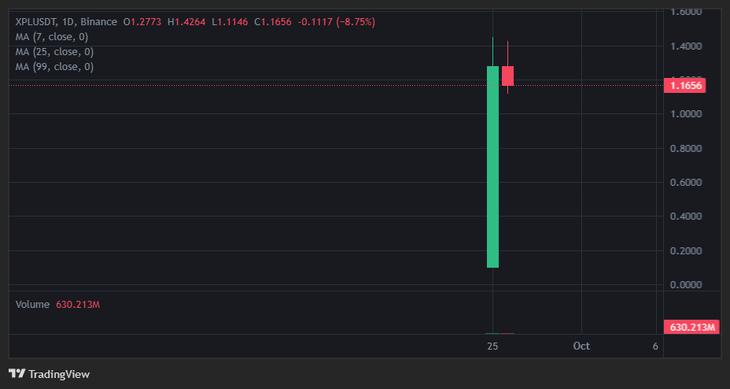Click the 0.6000 price axis label
Image resolution: width=730 pixels, height=389 pixels.
coord(686,182)
